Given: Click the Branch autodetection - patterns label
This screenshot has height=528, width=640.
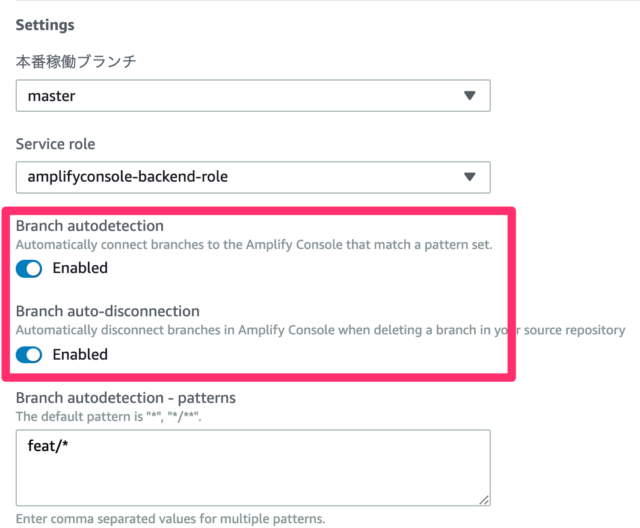Looking at the screenshot, I should click(x=126, y=398).
